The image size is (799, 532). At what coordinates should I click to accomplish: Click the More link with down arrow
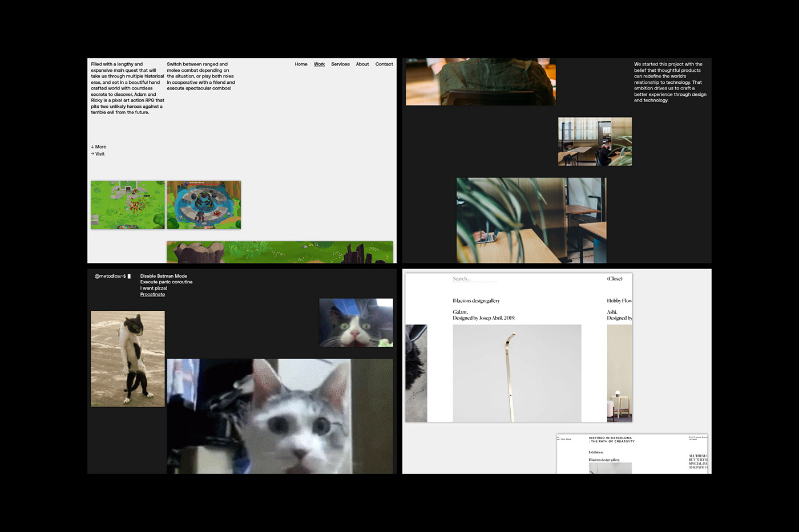[x=99, y=147]
